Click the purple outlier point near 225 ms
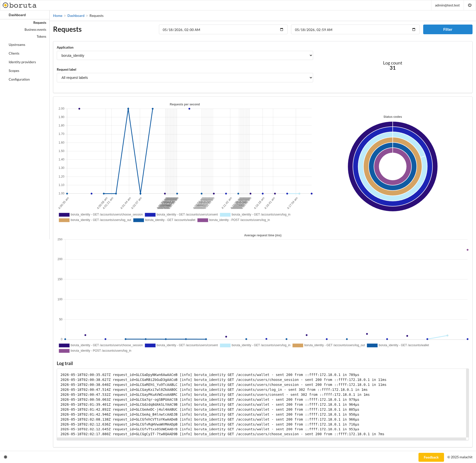 (468, 250)
